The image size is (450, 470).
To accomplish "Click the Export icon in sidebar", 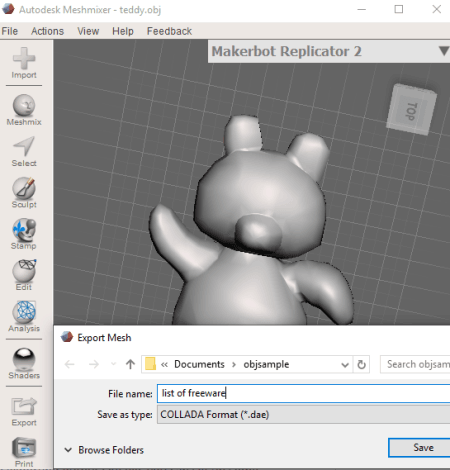I will [x=24, y=412].
